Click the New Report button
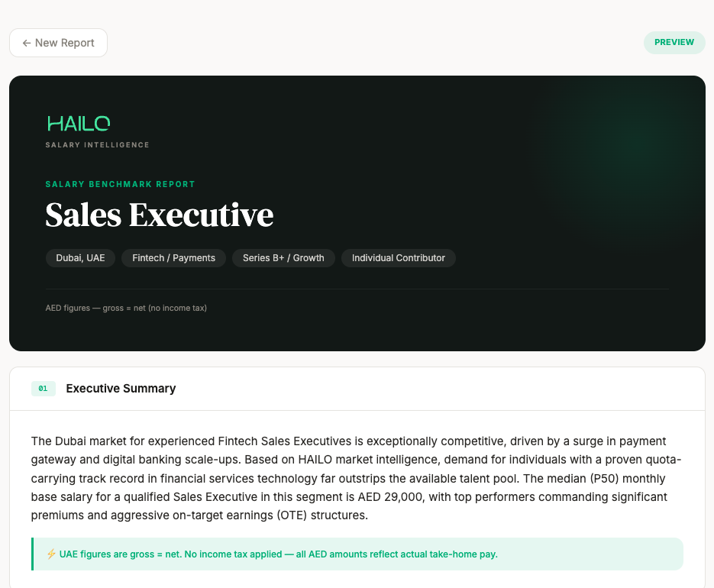 58,43
